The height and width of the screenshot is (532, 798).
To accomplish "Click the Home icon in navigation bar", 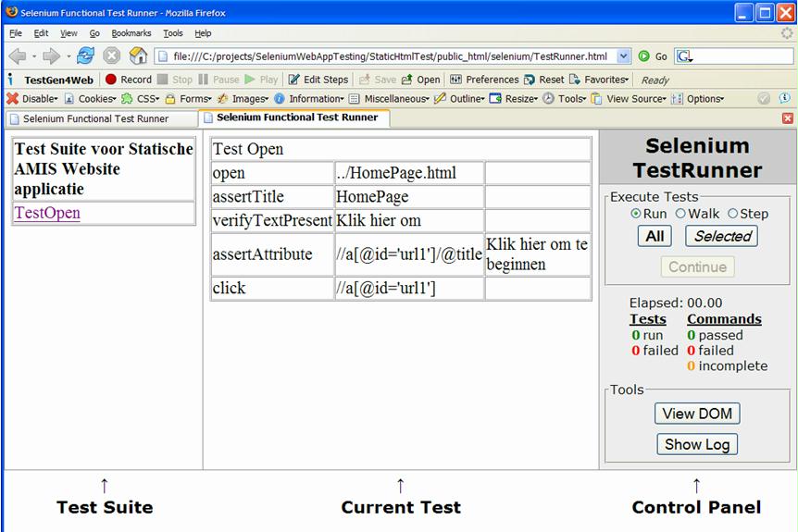I will tap(138, 56).
